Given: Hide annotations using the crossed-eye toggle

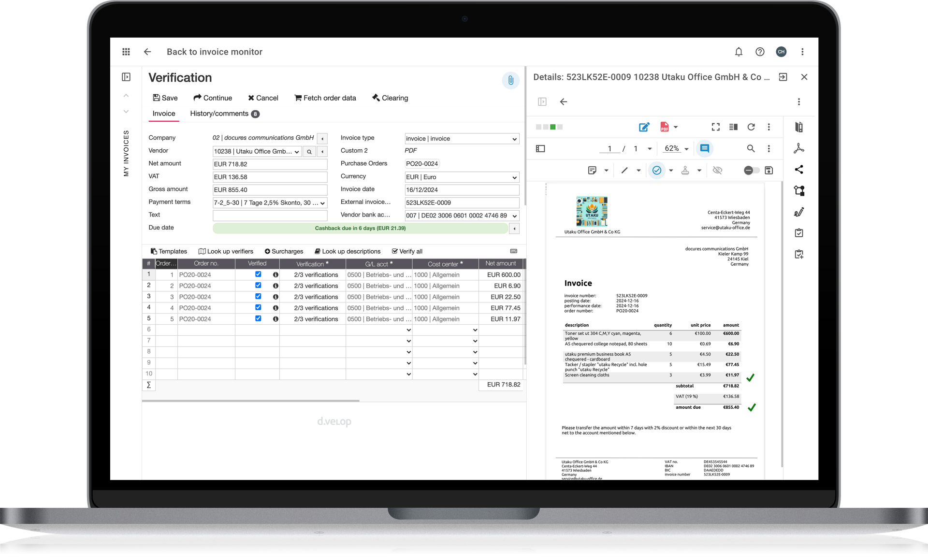Looking at the screenshot, I should (x=717, y=171).
